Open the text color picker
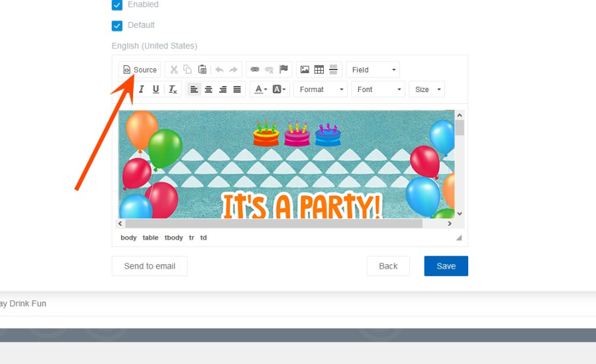Viewport: 596px width, 364px height. (261, 89)
